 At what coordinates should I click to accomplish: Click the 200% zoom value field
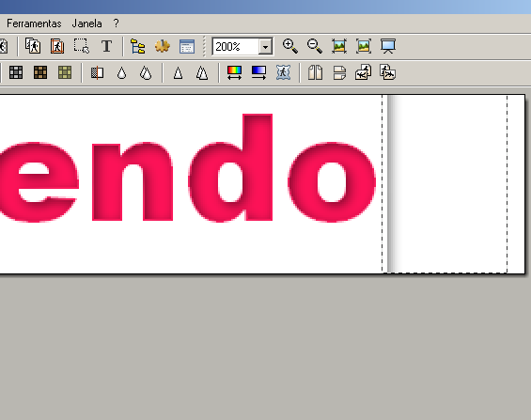(x=236, y=46)
